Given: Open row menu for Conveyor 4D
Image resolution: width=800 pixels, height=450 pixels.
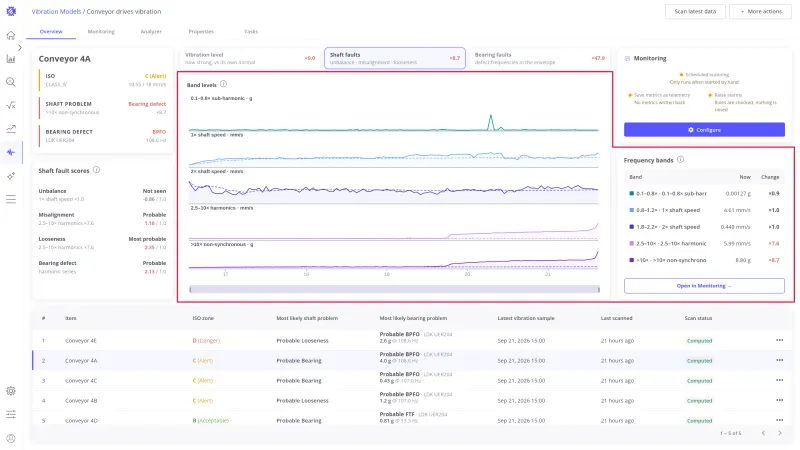Looking at the screenshot, I should (779, 420).
